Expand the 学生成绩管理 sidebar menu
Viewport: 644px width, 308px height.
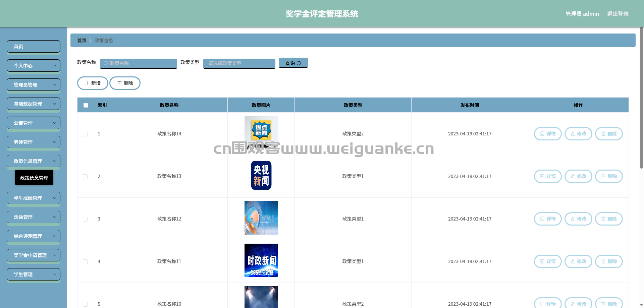pyautogui.click(x=34, y=198)
